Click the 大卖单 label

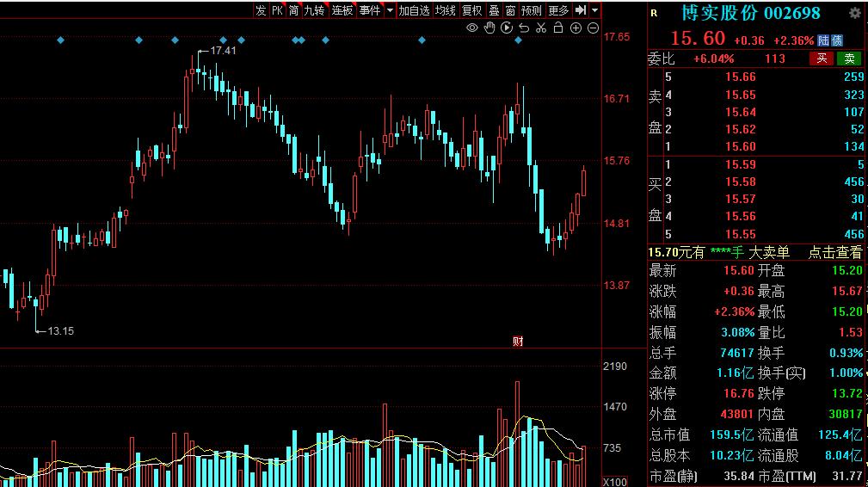[769, 252]
